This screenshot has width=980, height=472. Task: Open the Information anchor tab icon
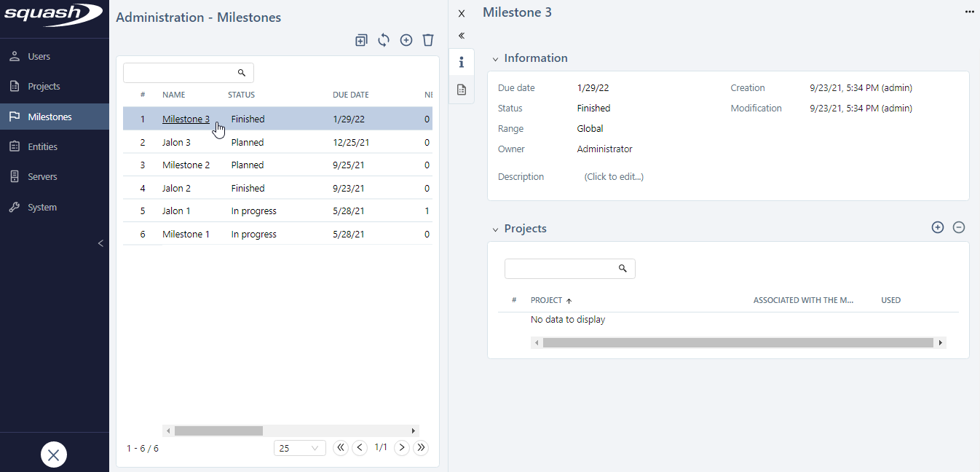pos(462,63)
